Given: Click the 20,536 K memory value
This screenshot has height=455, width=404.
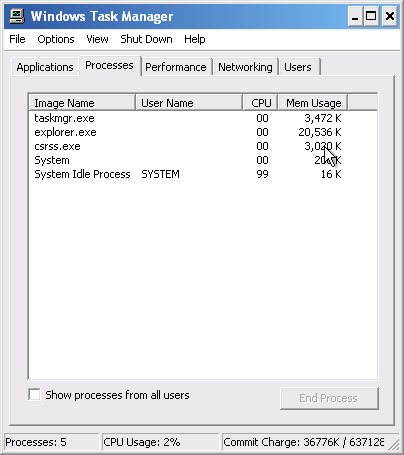Looking at the screenshot, I should pos(320,132).
